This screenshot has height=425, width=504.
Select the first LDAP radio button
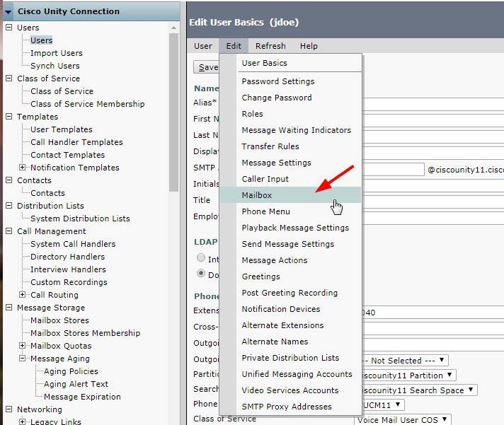pos(201,257)
